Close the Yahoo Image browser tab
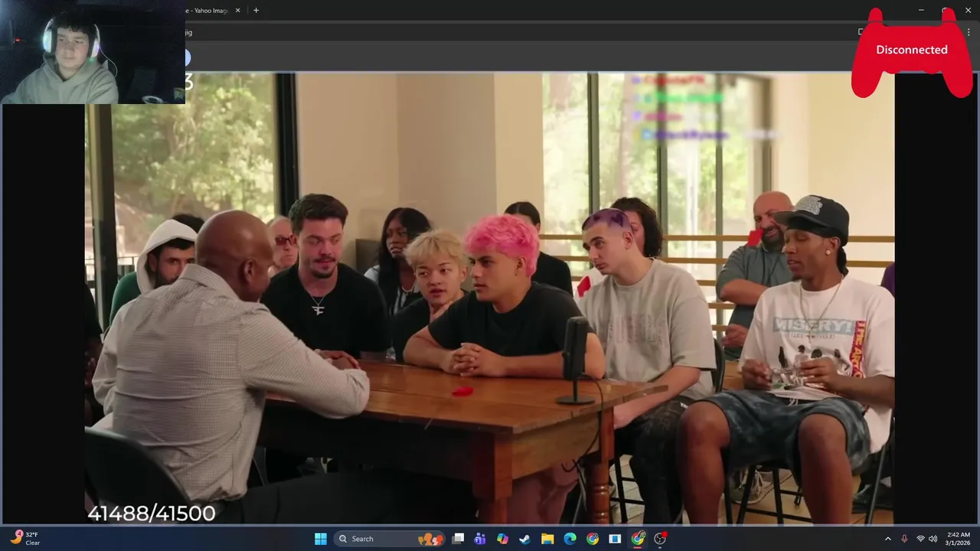Screen dimensions: 980x551 pos(237,11)
